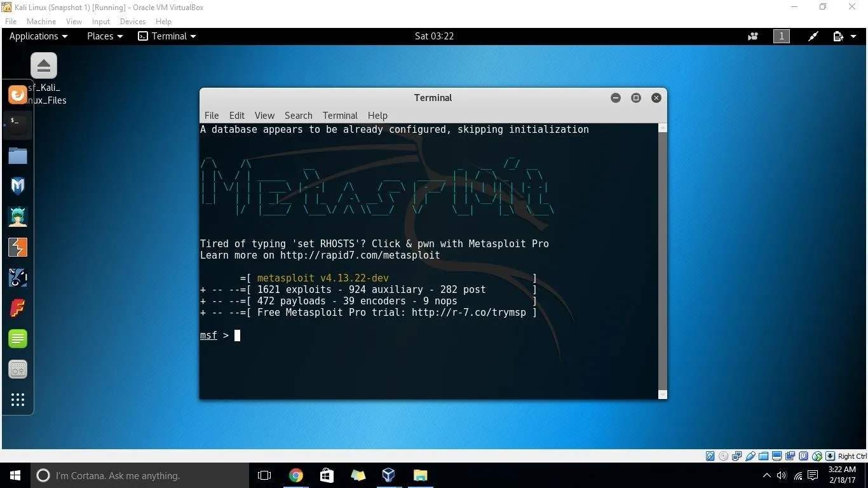Image resolution: width=868 pixels, height=488 pixels.
Task: Click VirtualBox shared folders status icon
Action: pyautogui.click(x=763, y=456)
